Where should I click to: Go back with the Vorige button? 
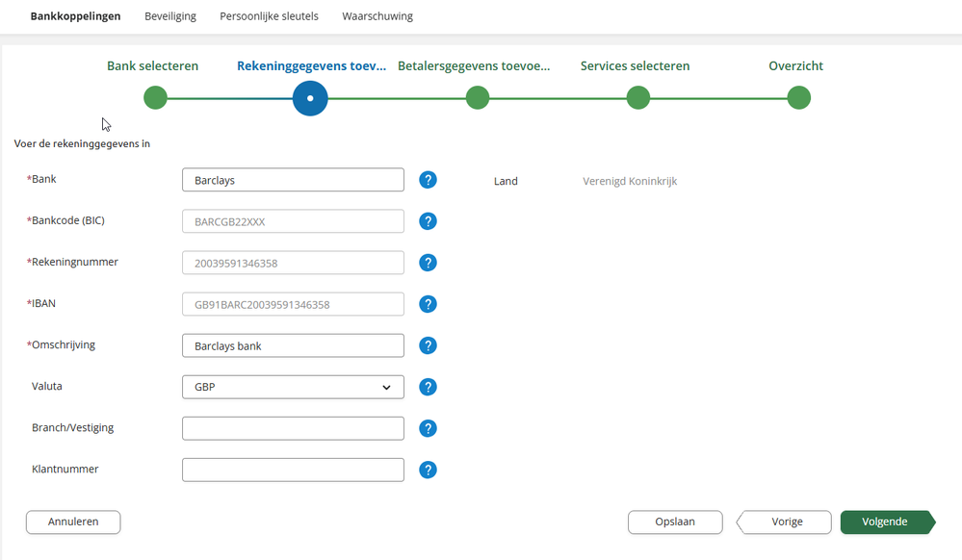click(786, 522)
